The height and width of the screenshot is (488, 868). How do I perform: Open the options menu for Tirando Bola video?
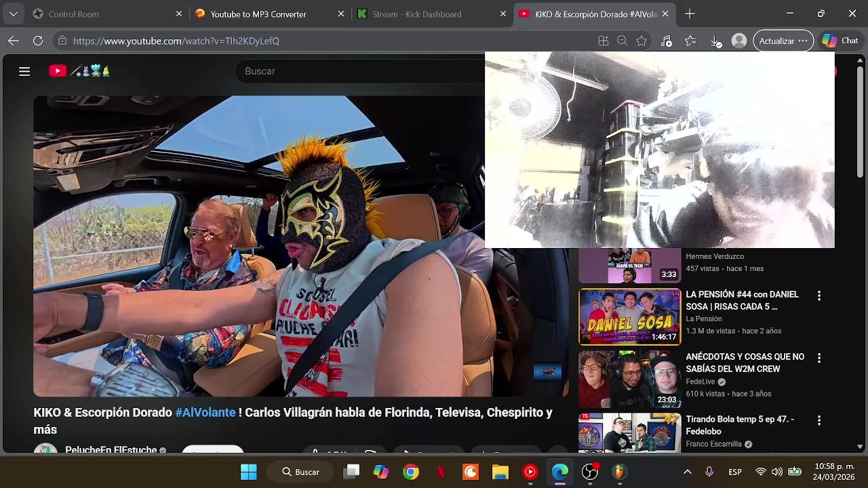(x=819, y=420)
